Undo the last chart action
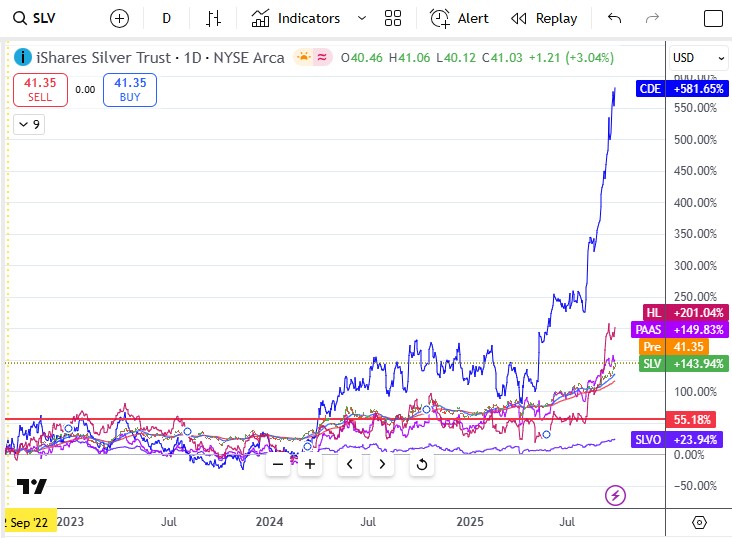 pos(614,18)
